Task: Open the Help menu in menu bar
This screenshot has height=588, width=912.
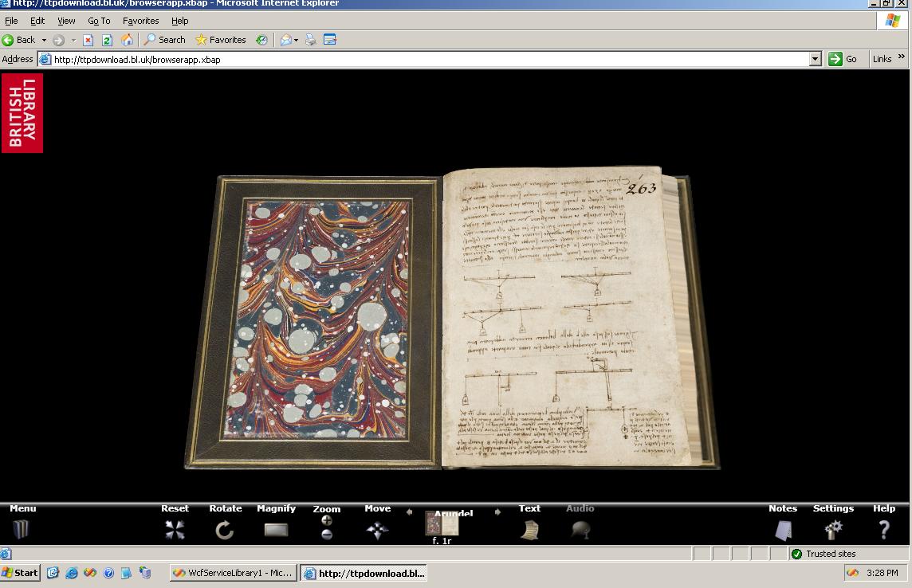Action: [179, 21]
